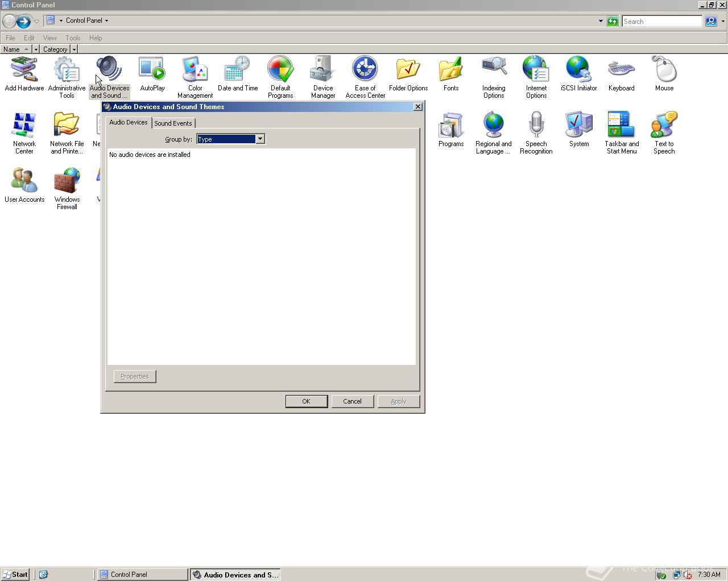The width and height of the screenshot is (728, 582).
Task: Click the search button icon
Action: tap(711, 22)
